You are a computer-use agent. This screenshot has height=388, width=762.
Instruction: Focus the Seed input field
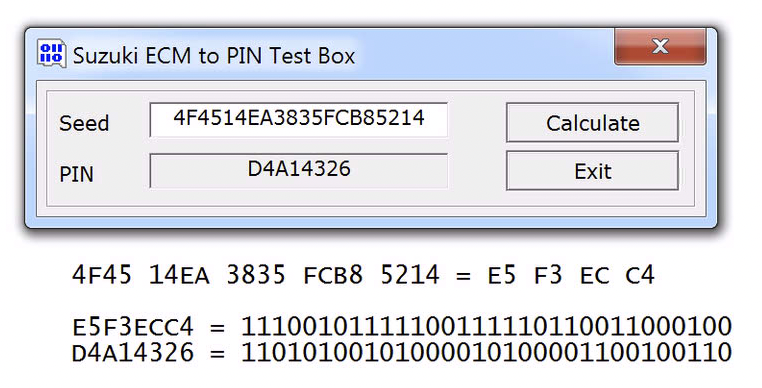pyautogui.click(x=298, y=119)
